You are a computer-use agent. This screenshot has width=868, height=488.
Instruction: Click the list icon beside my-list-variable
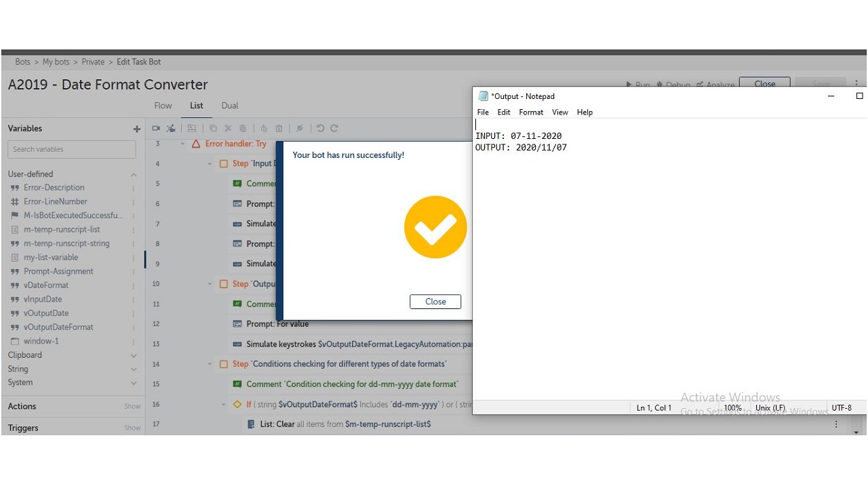(15, 258)
